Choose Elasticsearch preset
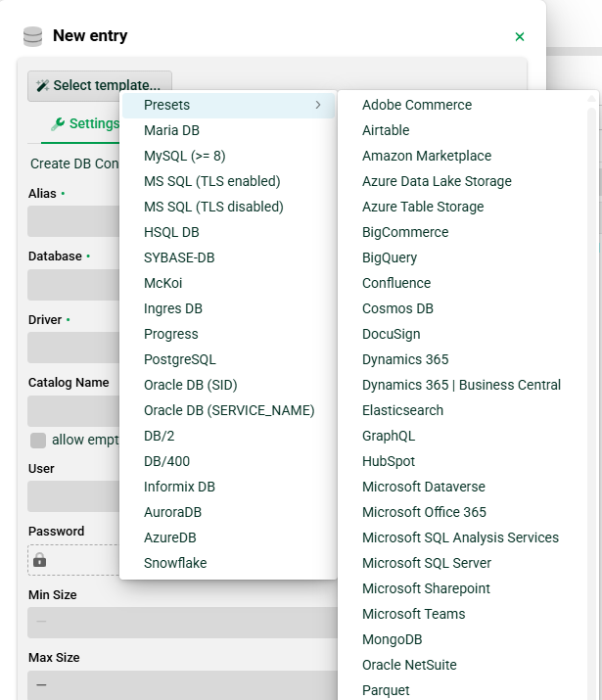The width and height of the screenshot is (602, 700). pyautogui.click(x=463, y=410)
